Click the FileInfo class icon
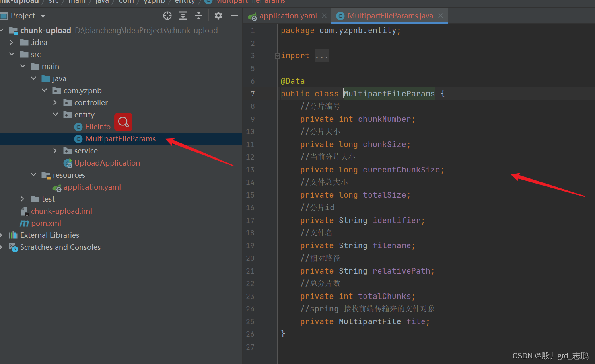595x364 pixels. coord(78,127)
